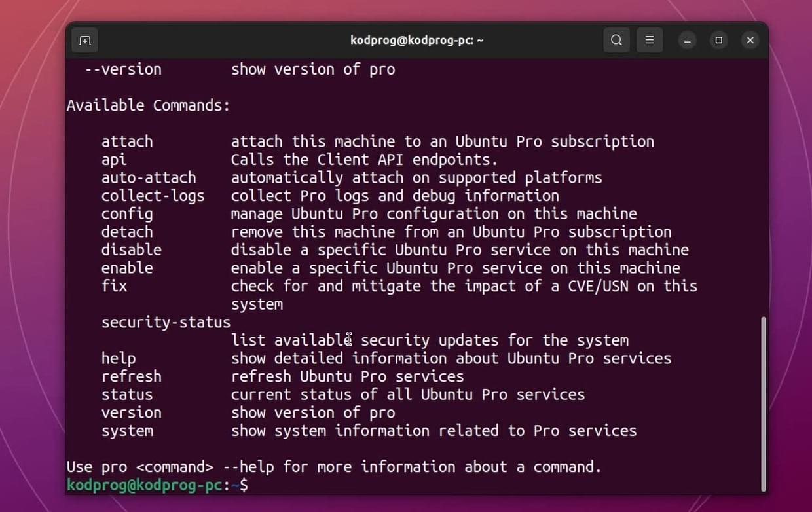Click 'show detailed information about Ubuntu Pro services'
812x512 pixels.
(451, 359)
